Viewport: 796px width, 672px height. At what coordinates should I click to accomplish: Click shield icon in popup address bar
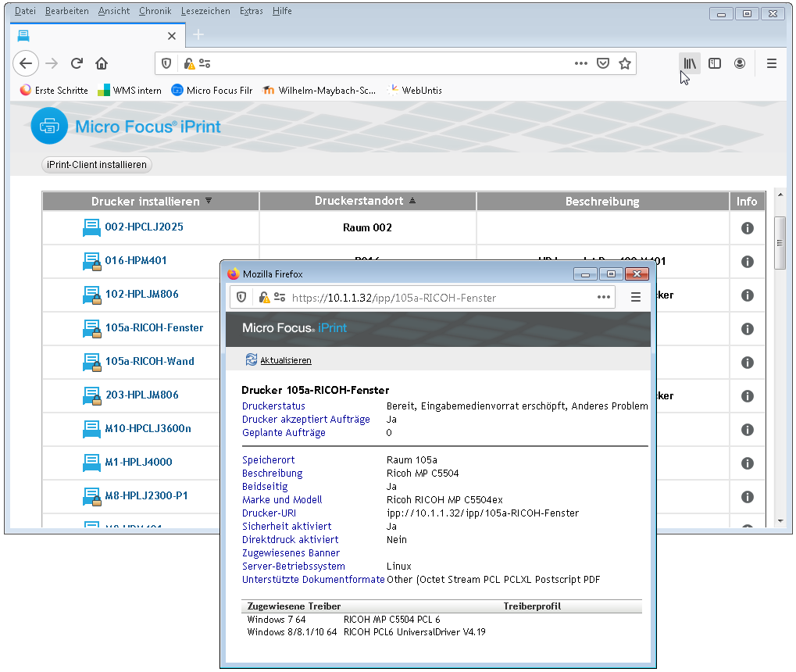pyautogui.click(x=241, y=297)
